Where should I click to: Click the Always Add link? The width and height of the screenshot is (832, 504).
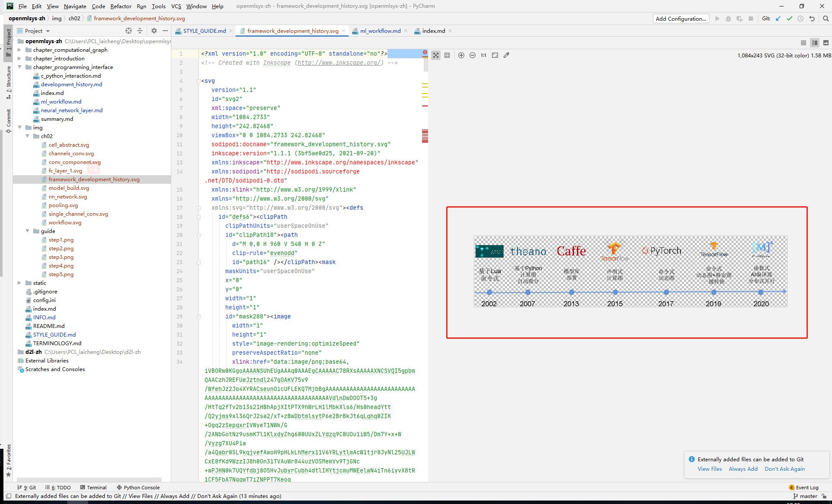pos(743,469)
